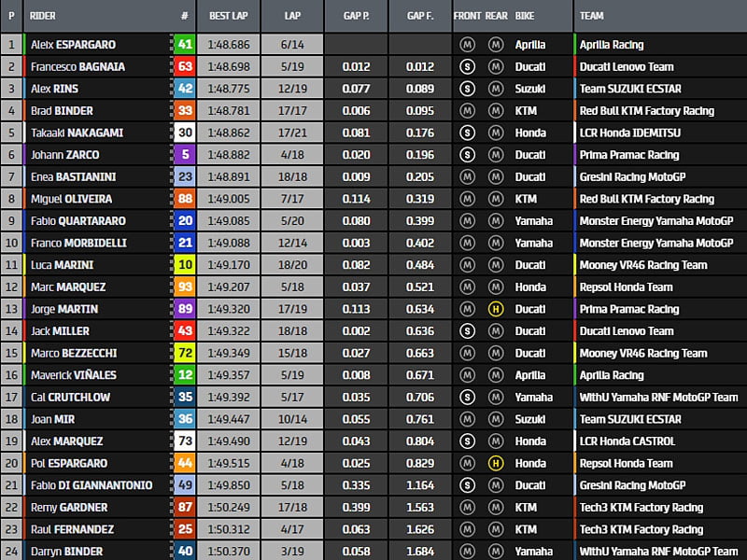Click the green number 41 badge
Image resolution: width=747 pixels, height=560 pixels.
(185, 45)
